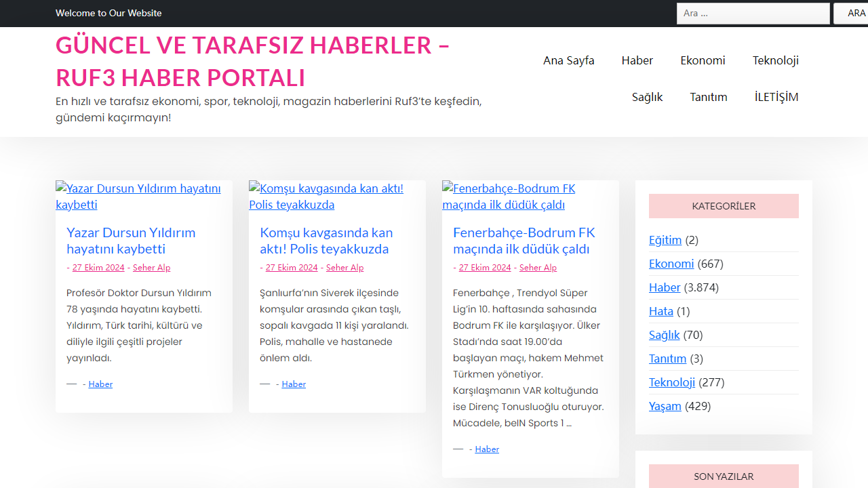This screenshot has width=868, height=488.
Task: Click the Haber tag below the Komşu kavgası article
Action: pyautogui.click(x=294, y=384)
